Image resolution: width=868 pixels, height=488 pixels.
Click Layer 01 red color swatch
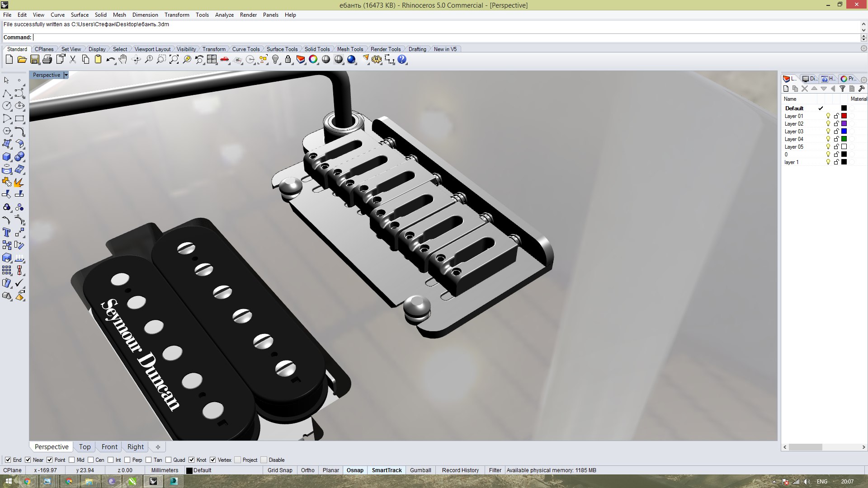pos(844,116)
